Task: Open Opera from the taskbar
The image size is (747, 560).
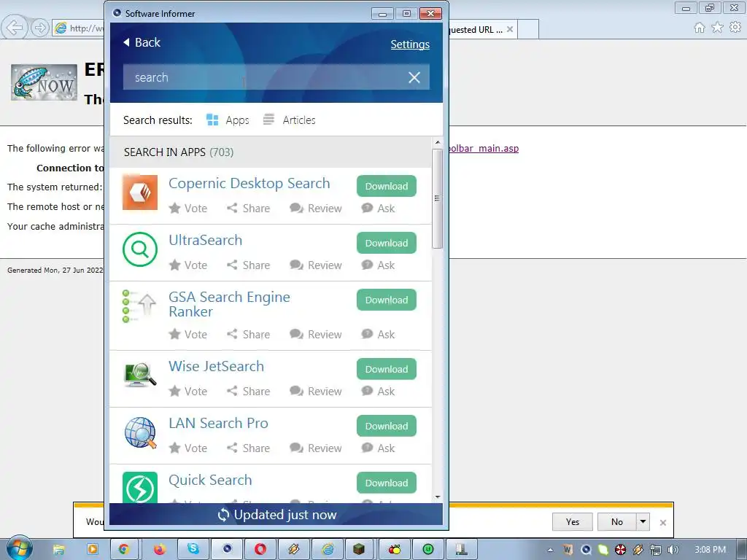Action: coord(260,549)
